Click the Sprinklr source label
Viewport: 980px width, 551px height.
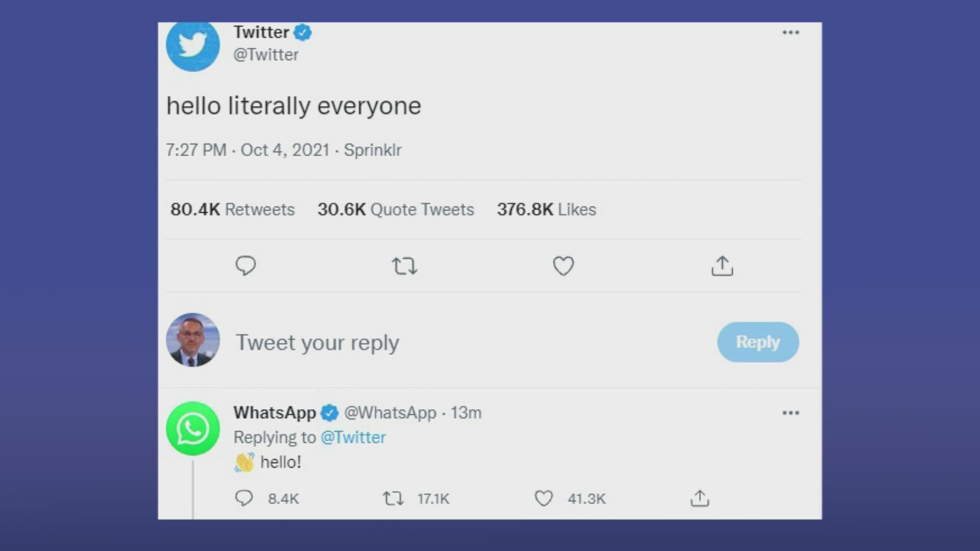pyautogui.click(x=373, y=150)
